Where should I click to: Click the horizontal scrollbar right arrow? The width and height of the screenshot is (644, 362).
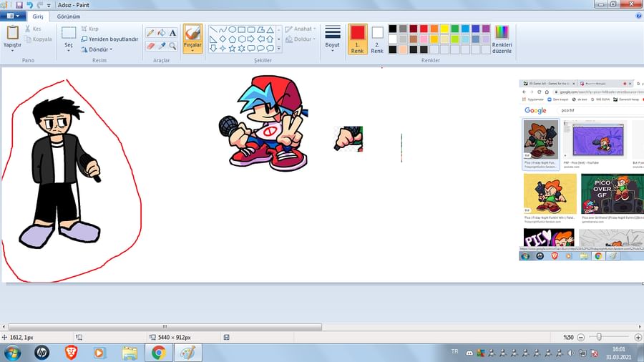point(640,327)
